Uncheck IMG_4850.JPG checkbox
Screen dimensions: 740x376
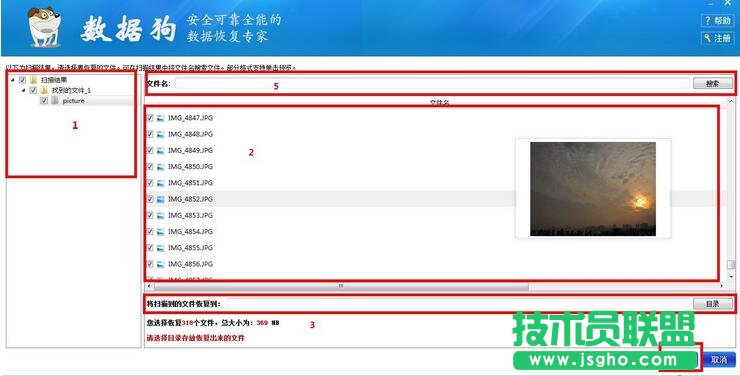(150, 167)
